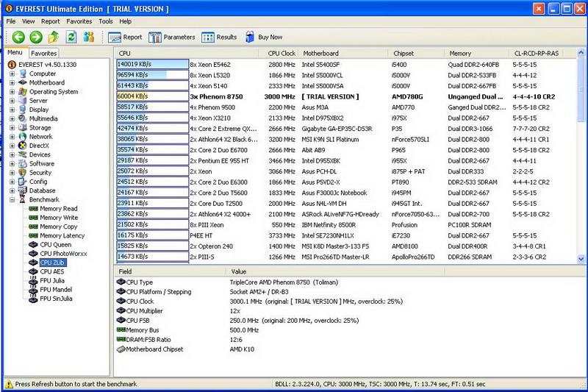This screenshot has width=588, height=392.
Task: Open the Tools menu
Action: (x=106, y=21)
